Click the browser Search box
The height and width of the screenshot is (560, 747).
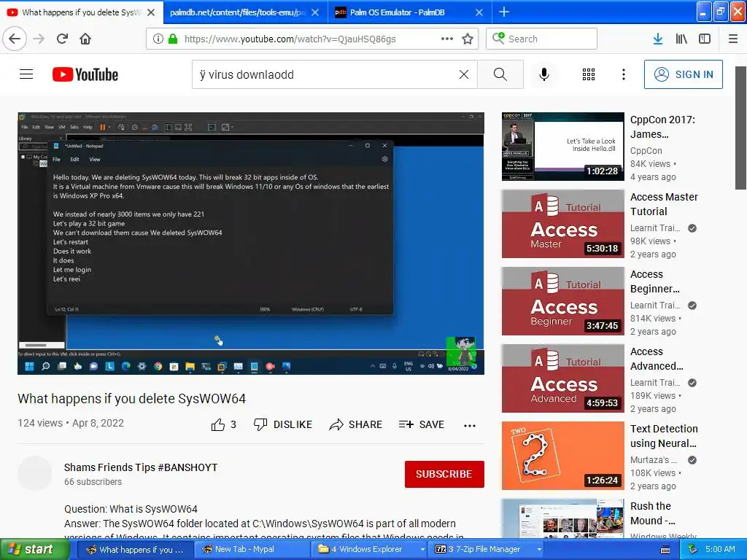542,39
